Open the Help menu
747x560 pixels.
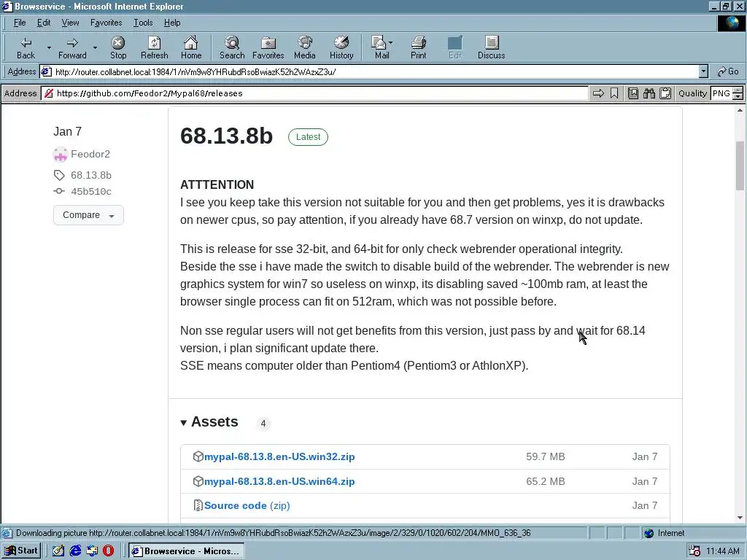pos(172,23)
